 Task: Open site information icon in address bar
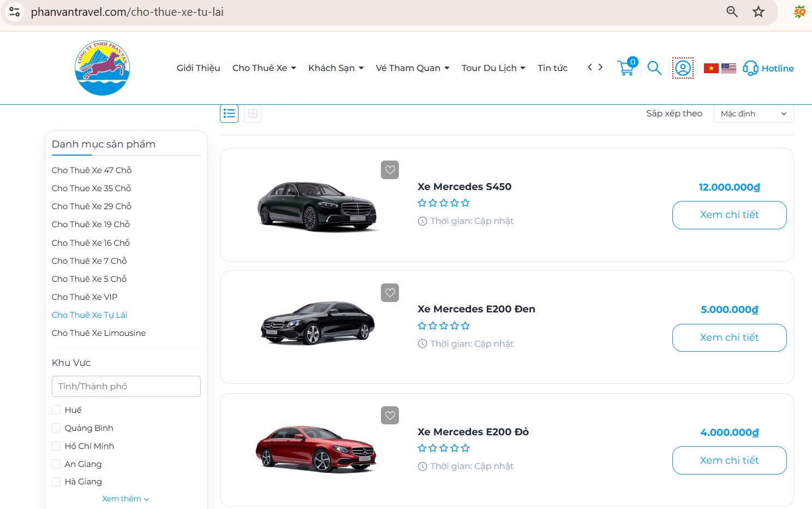(15, 11)
